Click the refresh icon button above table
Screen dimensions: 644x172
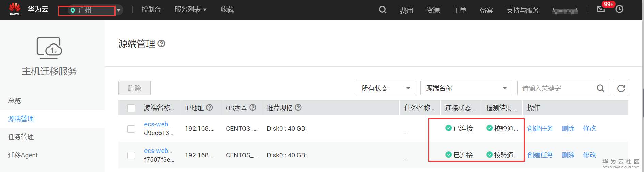tap(621, 88)
